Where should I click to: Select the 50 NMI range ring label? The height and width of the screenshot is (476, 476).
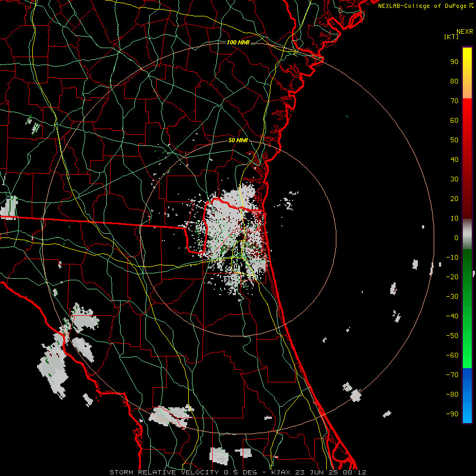(238, 140)
